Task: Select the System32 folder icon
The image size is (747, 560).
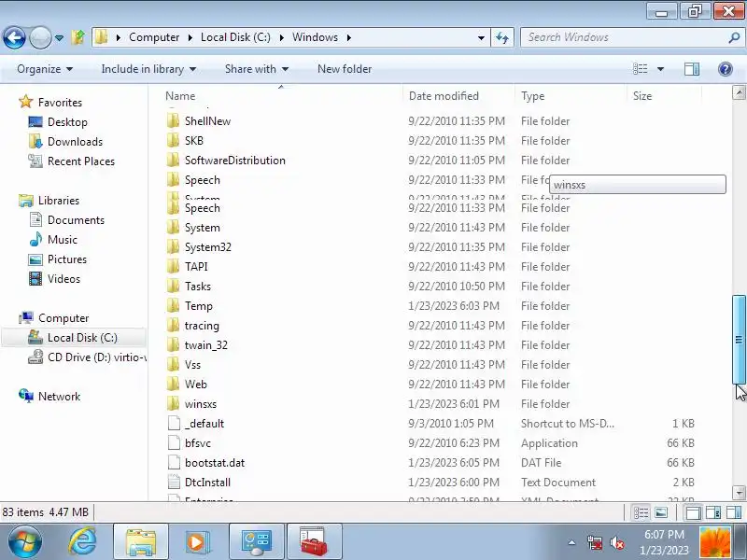Action: (x=173, y=247)
